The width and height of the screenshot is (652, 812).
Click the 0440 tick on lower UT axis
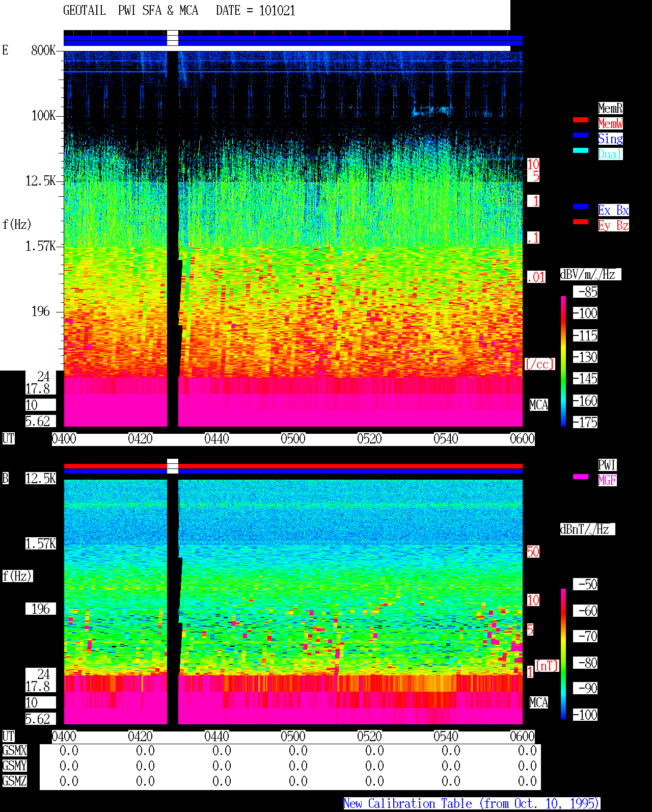(216, 737)
